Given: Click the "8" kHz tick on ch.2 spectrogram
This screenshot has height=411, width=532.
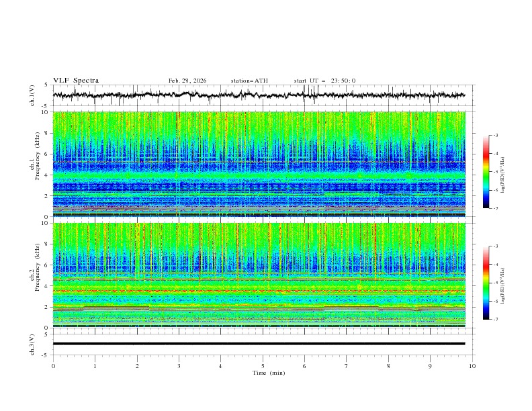Looking at the screenshot, I should [x=47, y=244].
